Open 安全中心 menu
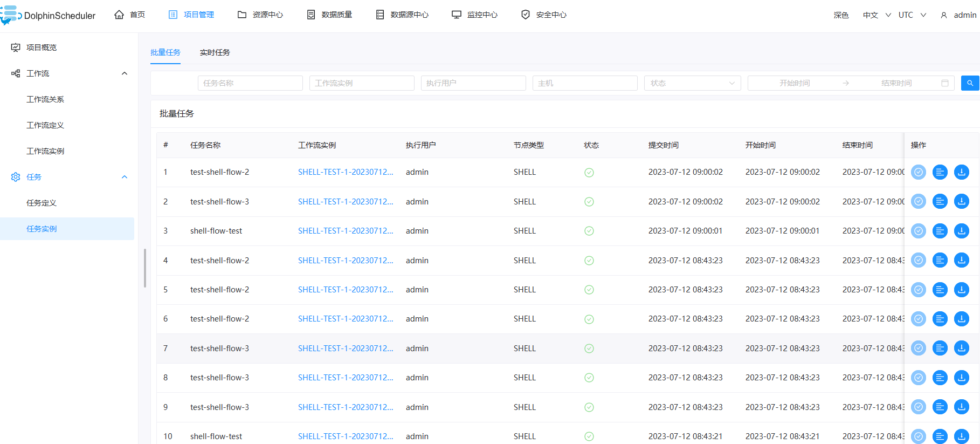 click(x=544, y=15)
